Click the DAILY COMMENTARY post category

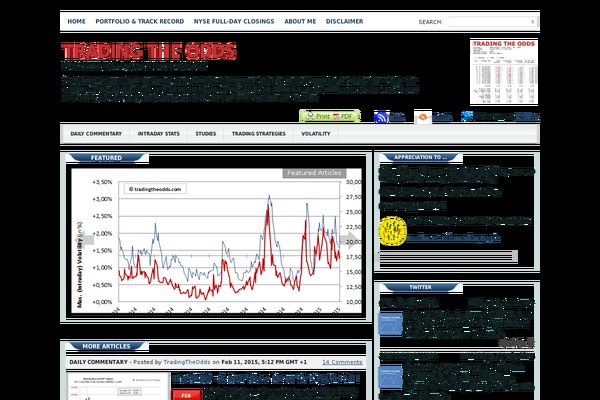99,362
